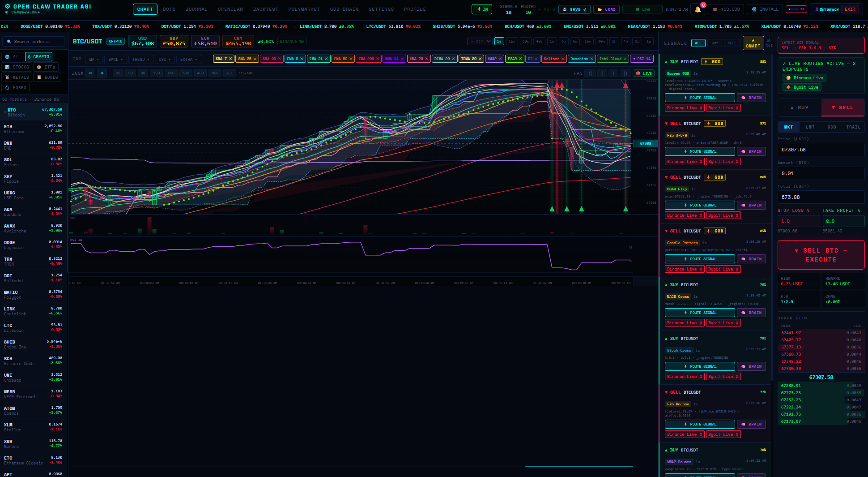Show only SELL signals
This screenshot has width=868, height=477.
click(732, 43)
